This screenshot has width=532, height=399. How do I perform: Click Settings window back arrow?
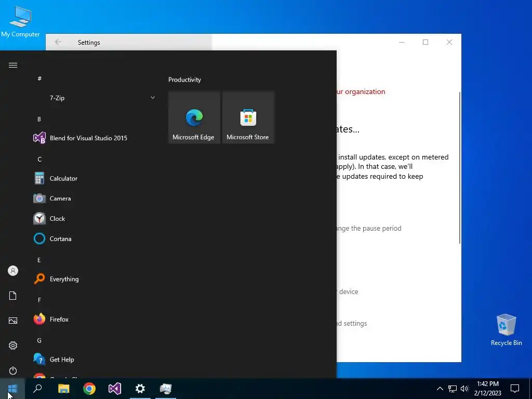(58, 42)
